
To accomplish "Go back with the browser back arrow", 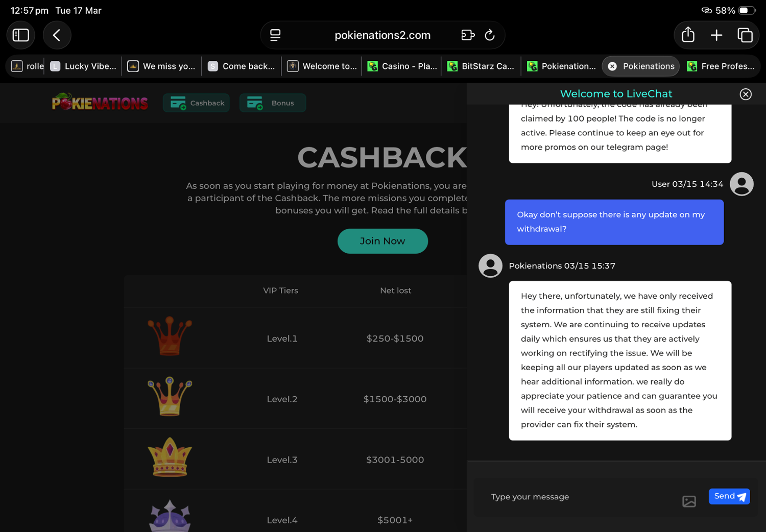I will click(57, 35).
